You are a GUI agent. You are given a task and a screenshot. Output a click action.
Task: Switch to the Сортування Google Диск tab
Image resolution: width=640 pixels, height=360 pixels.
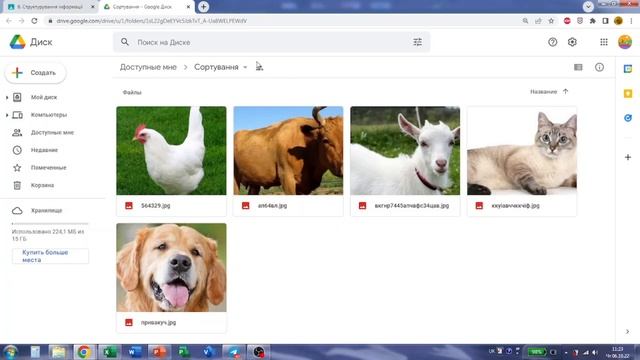tap(142, 7)
